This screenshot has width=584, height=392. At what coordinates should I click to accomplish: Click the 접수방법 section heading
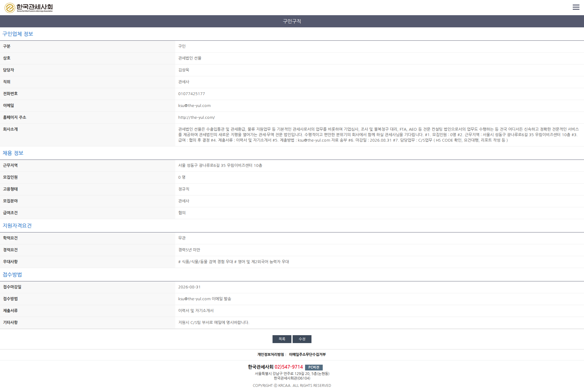click(12, 275)
